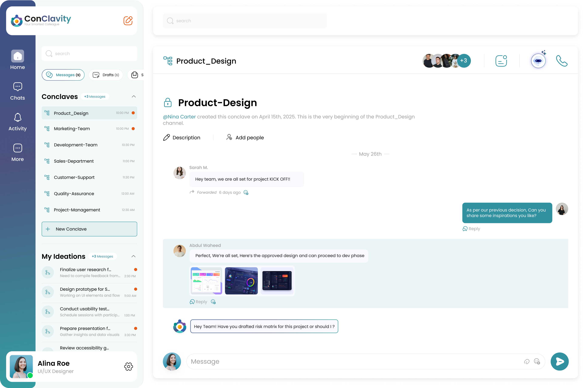
Task: Click the send message button
Action: [x=559, y=362]
